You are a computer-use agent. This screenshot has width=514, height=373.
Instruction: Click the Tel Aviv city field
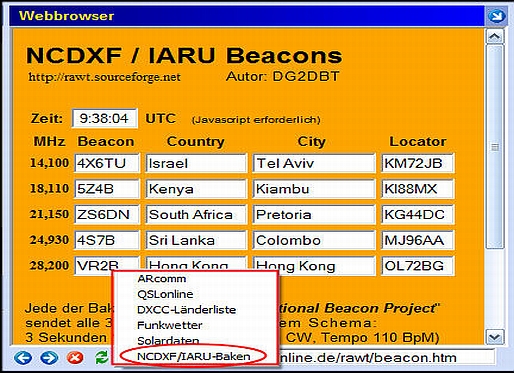[x=314, y=163]
